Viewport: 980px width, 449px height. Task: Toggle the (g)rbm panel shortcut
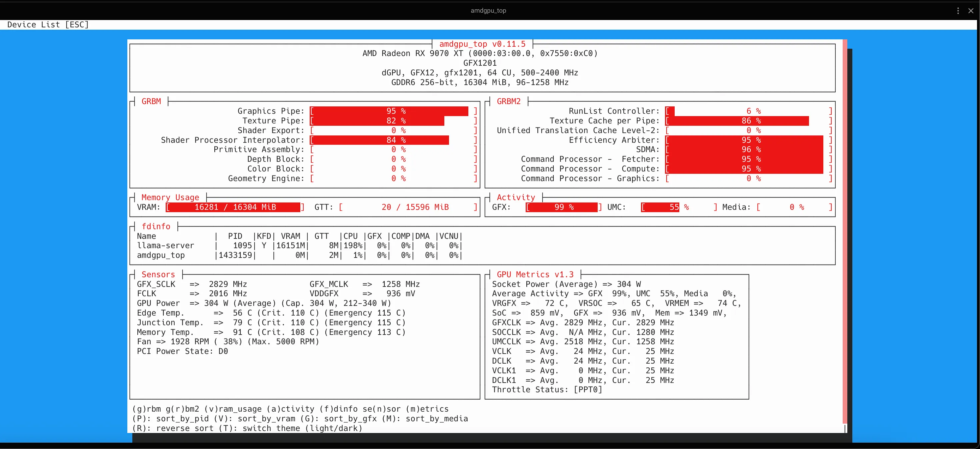pos(146,409)
